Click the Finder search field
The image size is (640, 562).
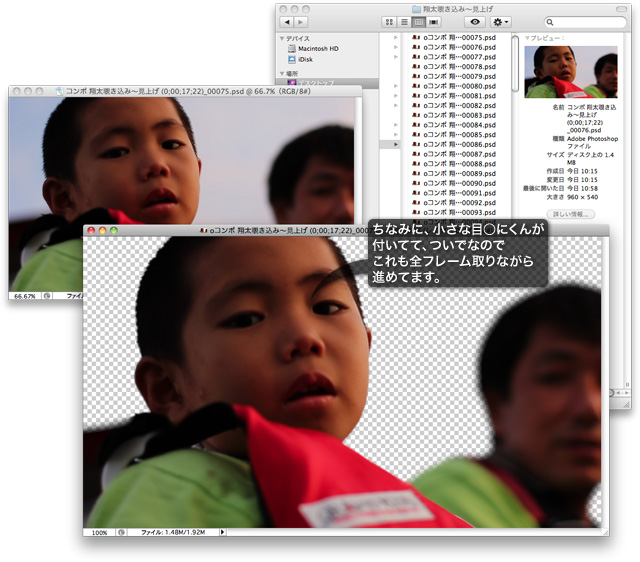tap(585, 22)
